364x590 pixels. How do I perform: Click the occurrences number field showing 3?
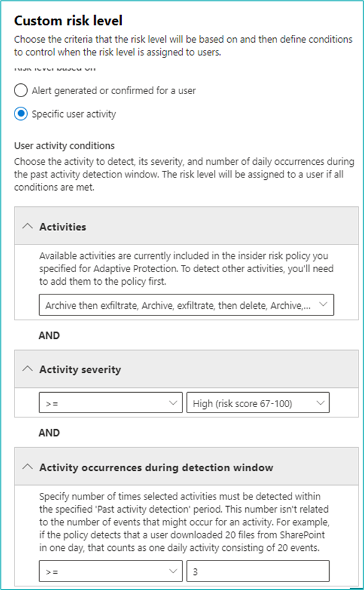click(258, 570)
